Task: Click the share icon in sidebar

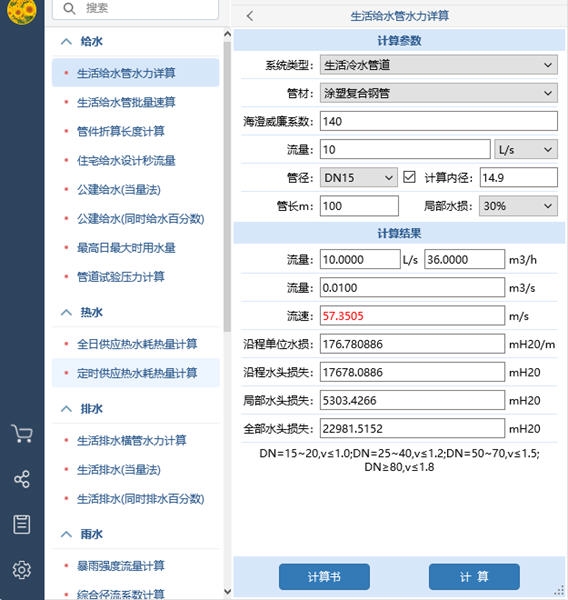Action: click(22, 479)
